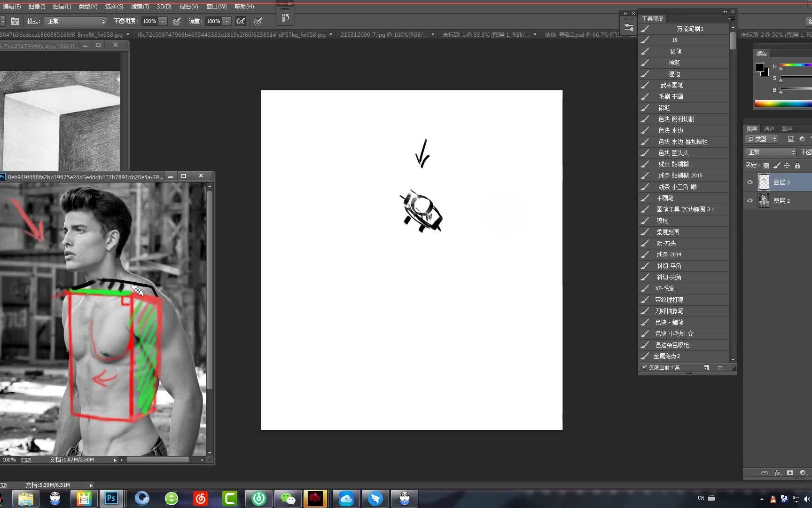Image resolution: width=812 pixels, height=508 pixels.
Task: Create new adjustment layer icon
Action: 803,473
